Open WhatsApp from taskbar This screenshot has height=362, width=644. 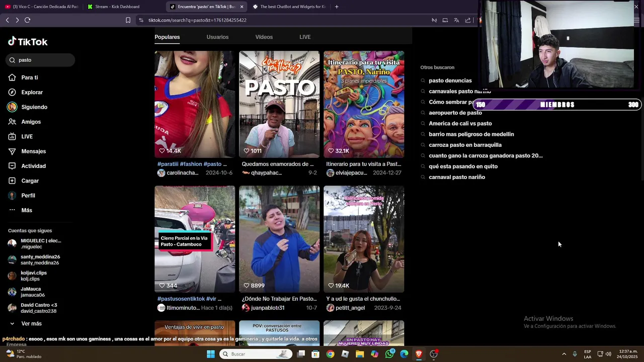click(x=390, y=354)
